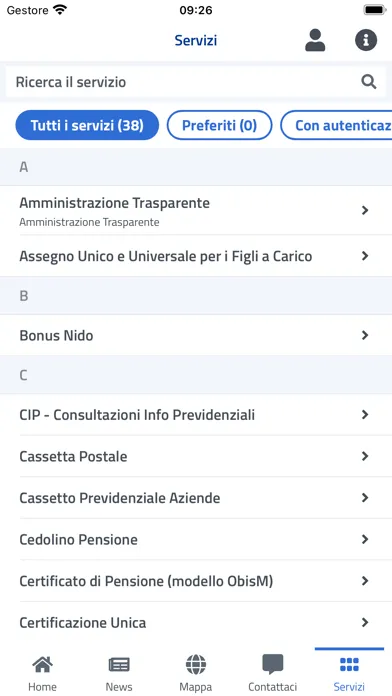Open the user profile icon
This screenshot has width=392, height=696.
click(315, 40)
